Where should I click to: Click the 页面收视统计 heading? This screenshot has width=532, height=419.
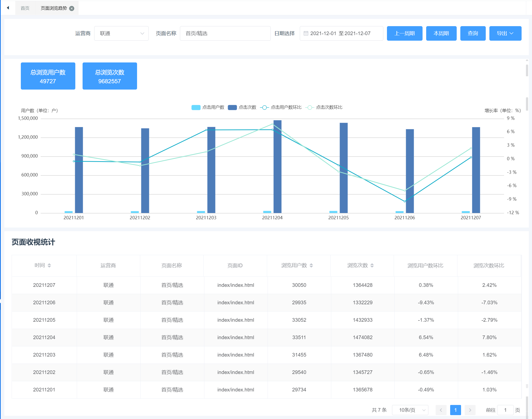click(33, 242)
